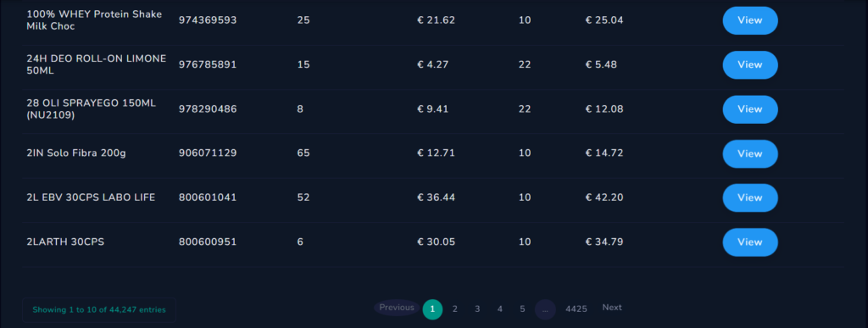Click the € 42.20 price cell
Image resolution: width=868 pixels, height=328 pixels.
pyautogui.click(x=604, y=197)
